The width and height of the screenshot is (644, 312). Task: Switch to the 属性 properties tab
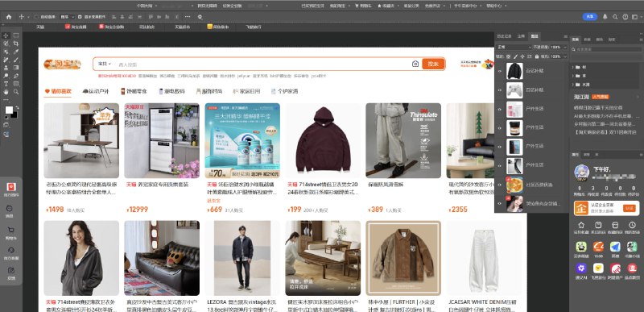pos(575,155)
